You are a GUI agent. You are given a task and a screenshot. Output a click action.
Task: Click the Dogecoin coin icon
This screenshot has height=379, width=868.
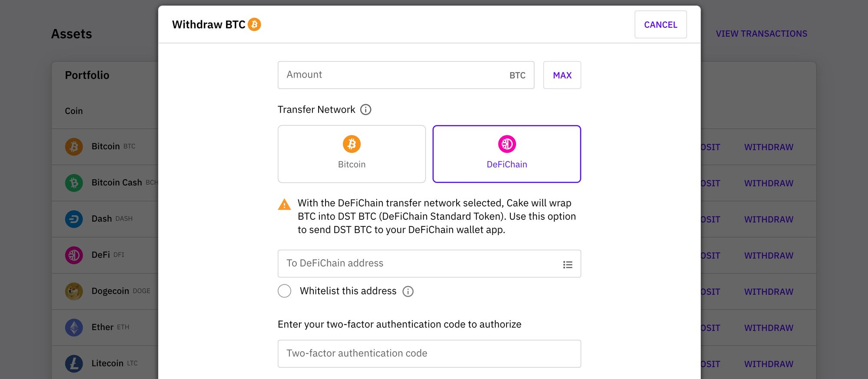[x=74, y=291]
